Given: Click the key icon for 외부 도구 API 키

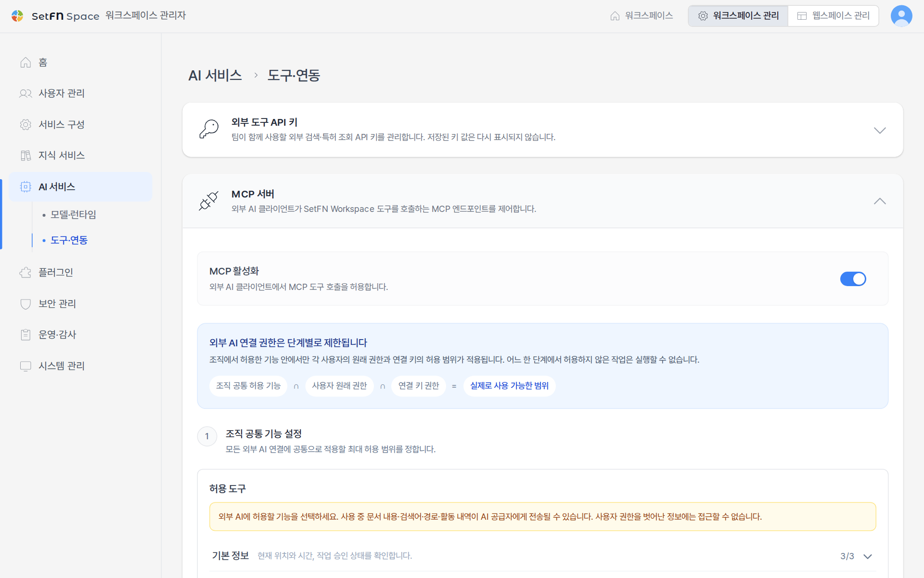Looking at the screenshot, I should 209,130.
